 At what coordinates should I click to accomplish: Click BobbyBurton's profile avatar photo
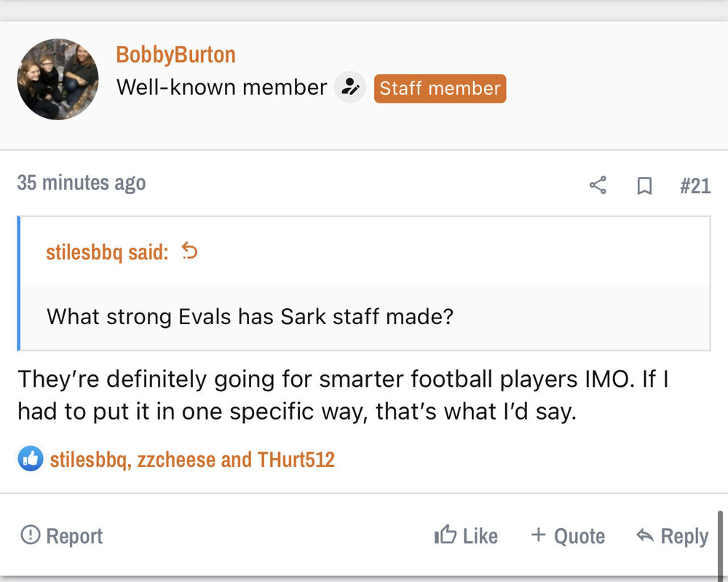click(x=58, y=79)
